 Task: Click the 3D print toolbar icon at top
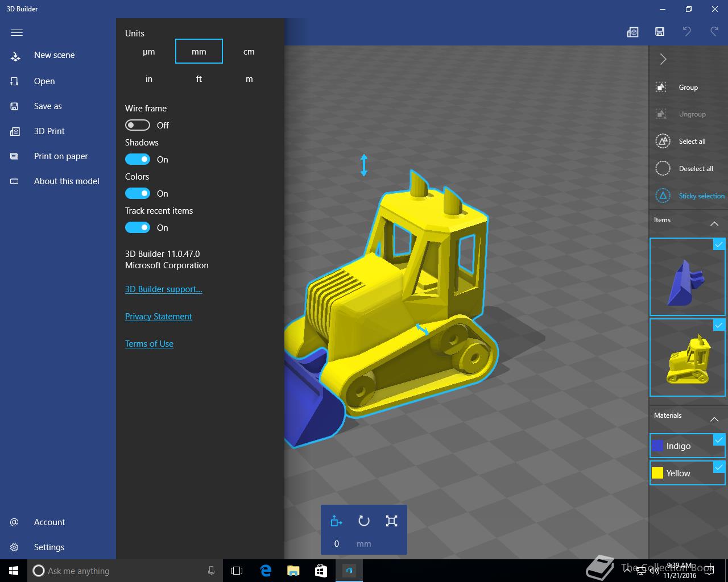coord(632,32)
